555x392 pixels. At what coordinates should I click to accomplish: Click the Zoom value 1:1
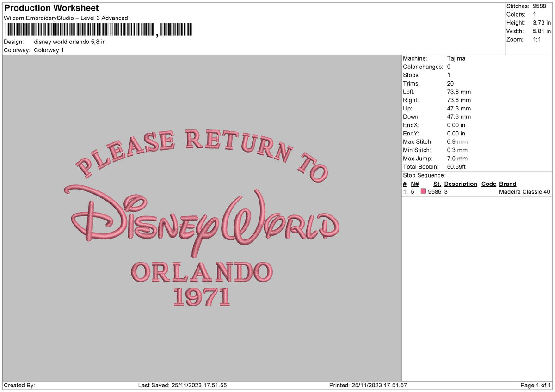coord(537,39)
